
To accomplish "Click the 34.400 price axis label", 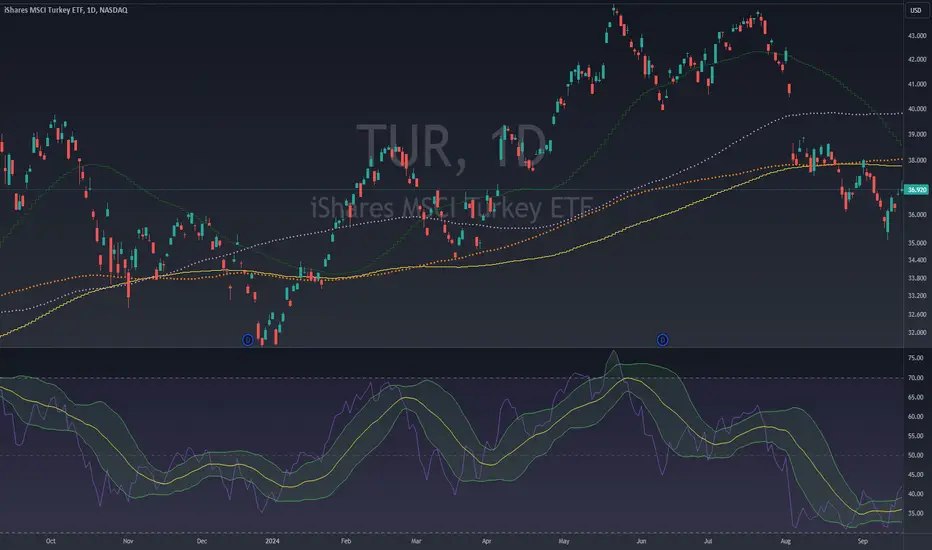I will 917,260.
